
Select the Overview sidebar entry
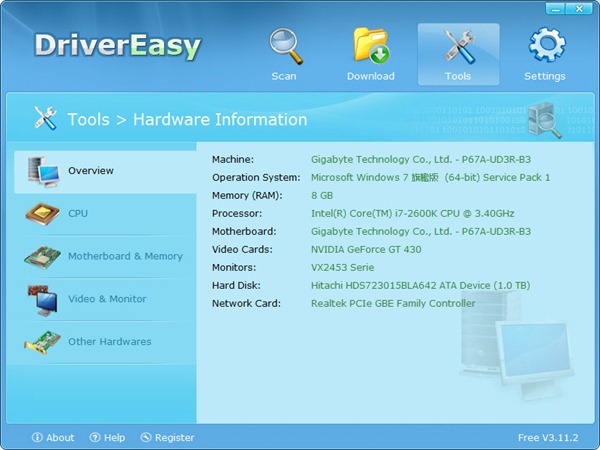point(105,172)
